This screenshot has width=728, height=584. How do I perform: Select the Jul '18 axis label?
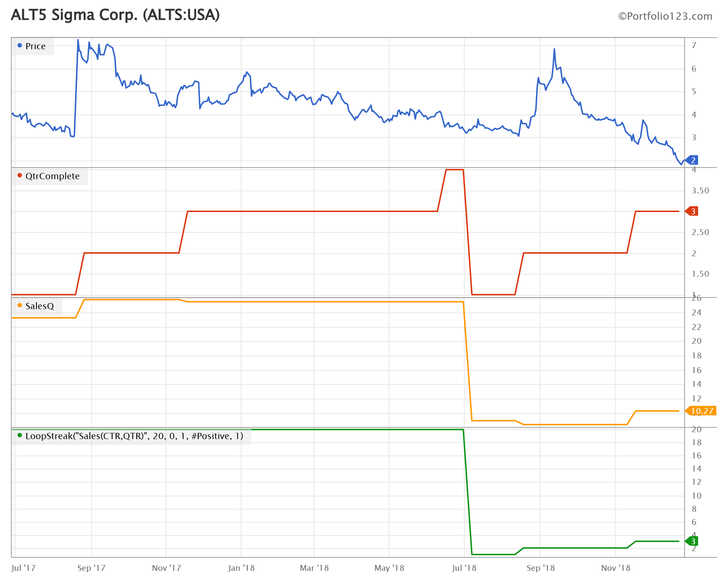pyautogui.click(x=464, y=568)
